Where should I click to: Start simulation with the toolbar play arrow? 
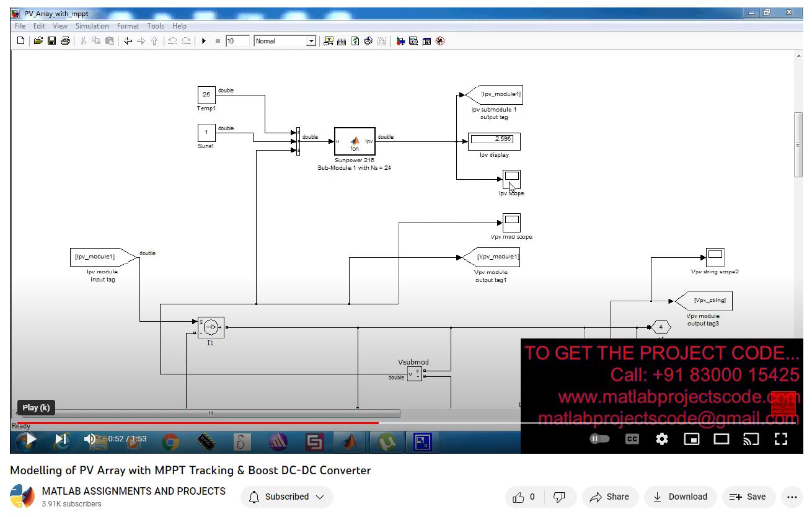click(x=204, y=41)
